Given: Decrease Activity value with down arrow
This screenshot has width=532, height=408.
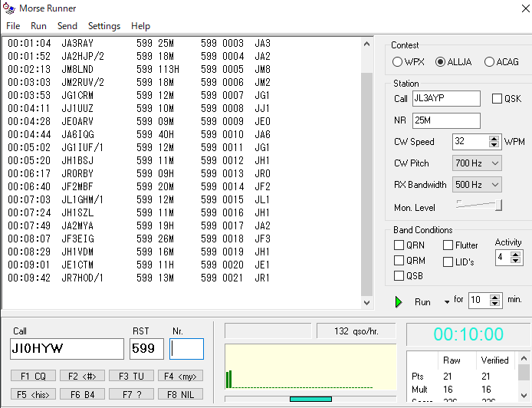Looking at the screenshot, I should tap(514, 261).
